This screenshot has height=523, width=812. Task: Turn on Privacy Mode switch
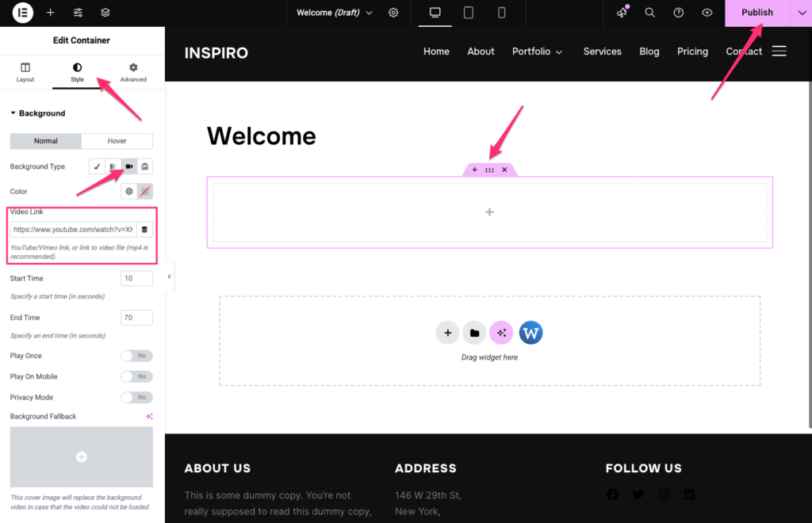pos(136,397)
